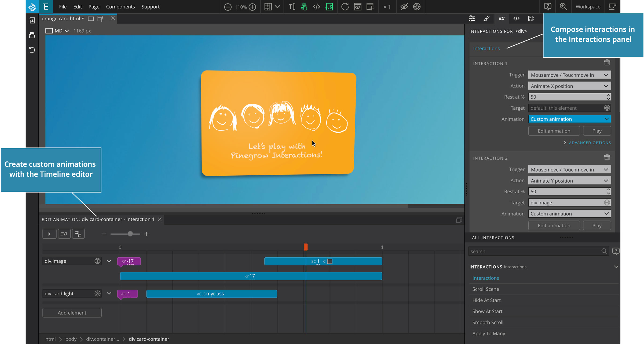This screenshot has width=644, height=344.
Task: Open the help speech bubble icon top right
Action: tap(548, 6)
